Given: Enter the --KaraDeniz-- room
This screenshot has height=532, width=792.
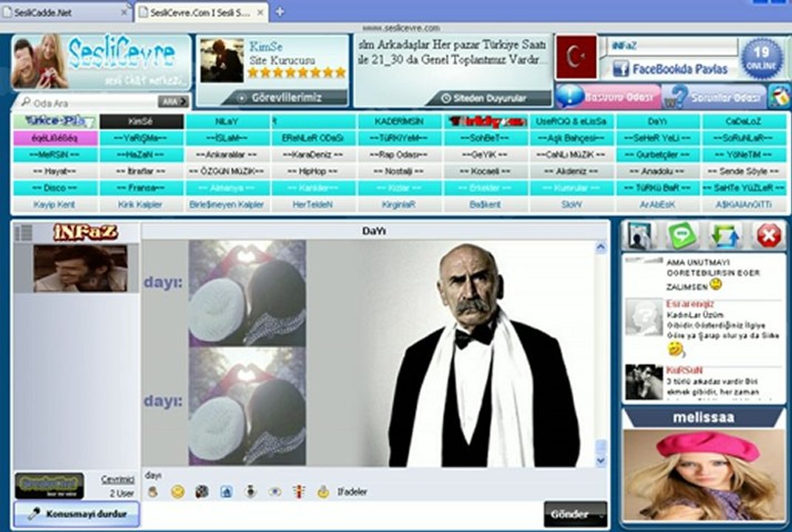Looking at the screenshot, I should click(313, 154).
